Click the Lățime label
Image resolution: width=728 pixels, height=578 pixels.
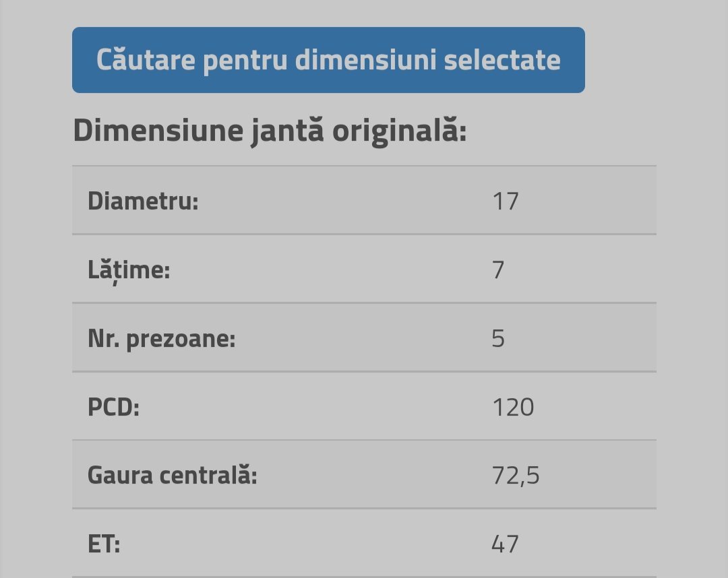pos(129,270)
